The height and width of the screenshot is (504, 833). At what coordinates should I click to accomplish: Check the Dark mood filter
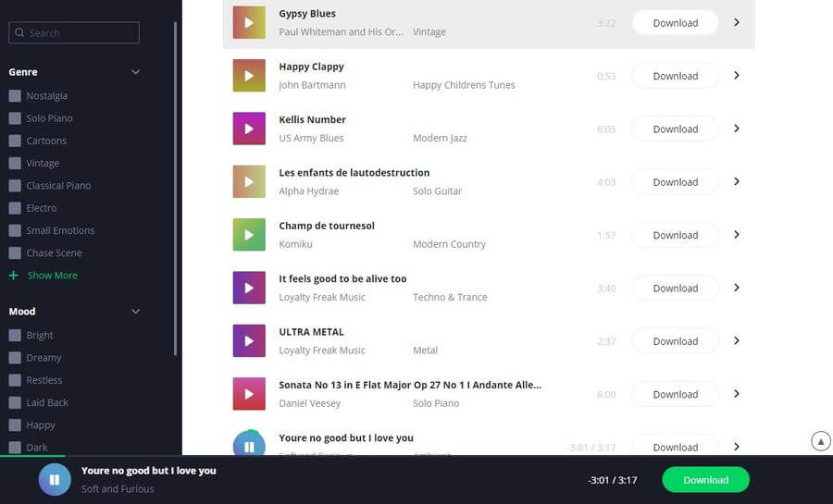click(15, 448)
